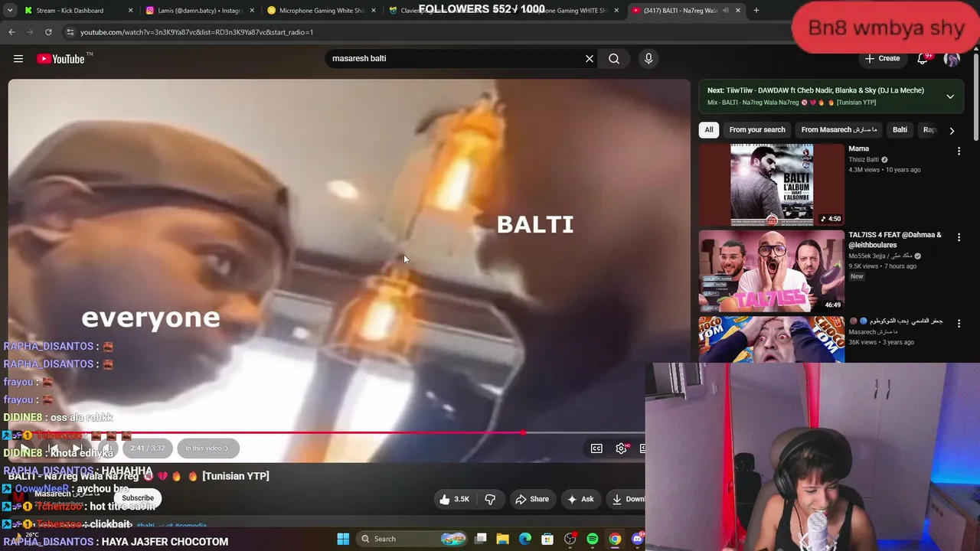Open YouTube notifications bell

point(923,59)
